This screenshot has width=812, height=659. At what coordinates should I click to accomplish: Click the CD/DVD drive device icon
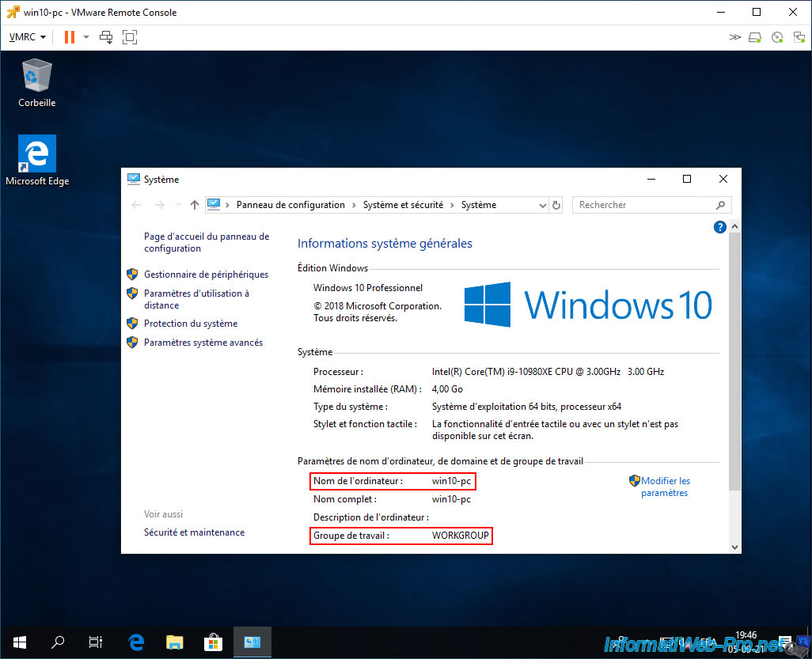pyautogui.click(x=777, y=37)
